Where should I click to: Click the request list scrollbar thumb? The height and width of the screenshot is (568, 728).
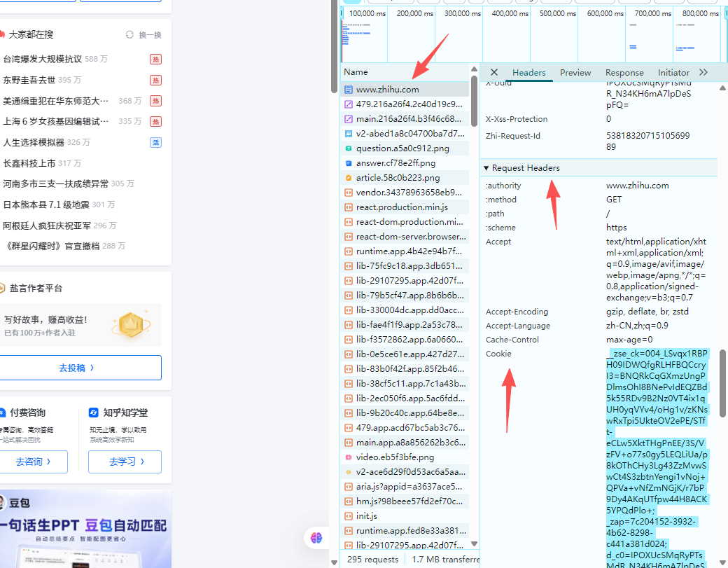[x=474, y=101]
